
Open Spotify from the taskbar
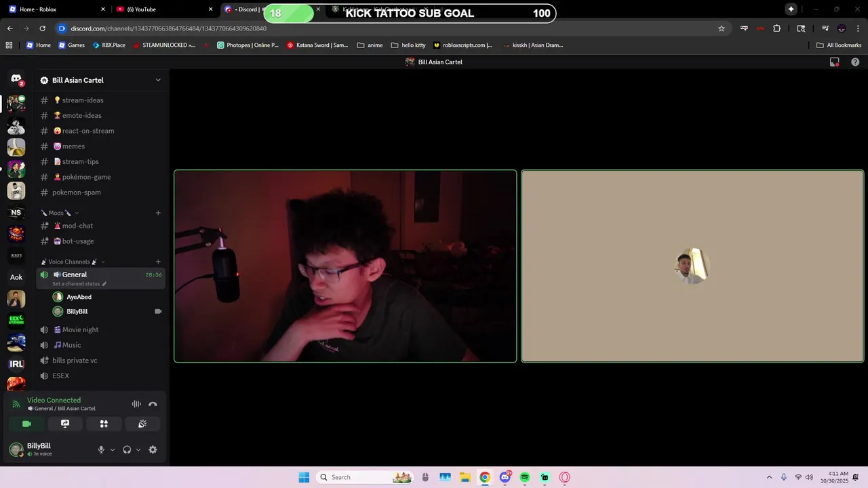coord(525,477)
